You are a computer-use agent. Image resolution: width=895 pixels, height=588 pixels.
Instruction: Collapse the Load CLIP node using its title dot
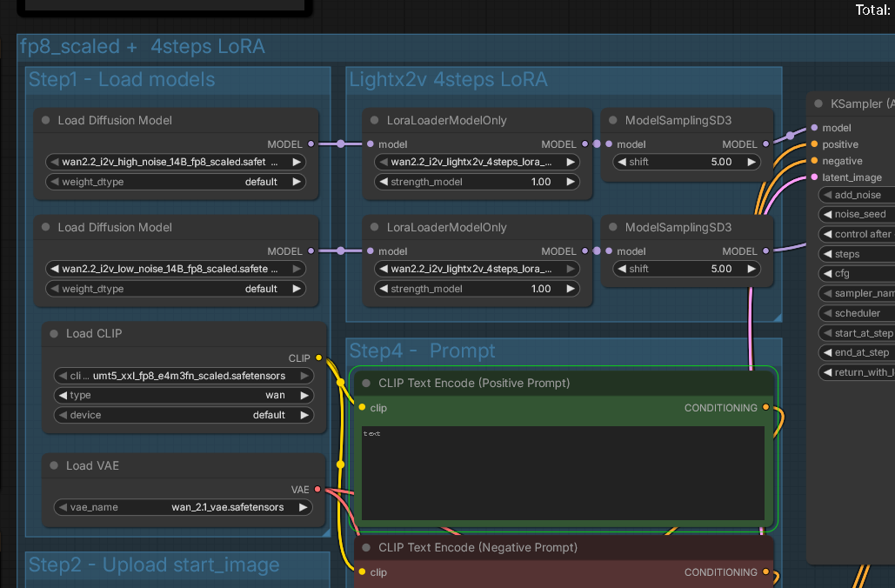54,334
